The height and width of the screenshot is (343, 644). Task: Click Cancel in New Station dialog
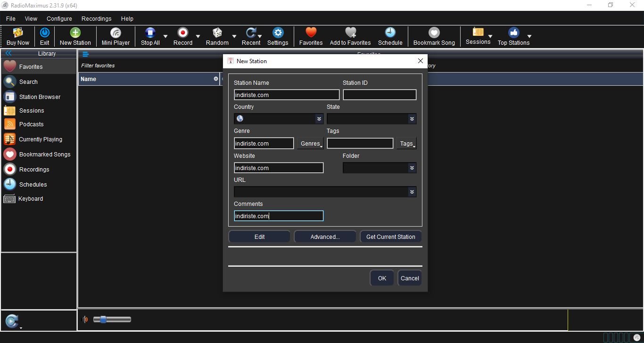pyautogui.click(x=410, y=278)
